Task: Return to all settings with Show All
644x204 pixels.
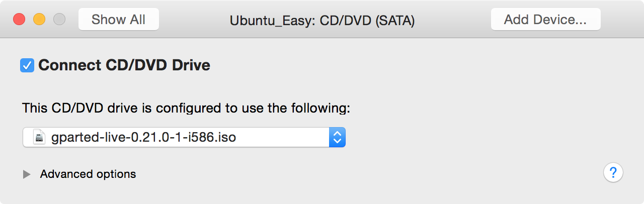Action: tap(119, 20)
